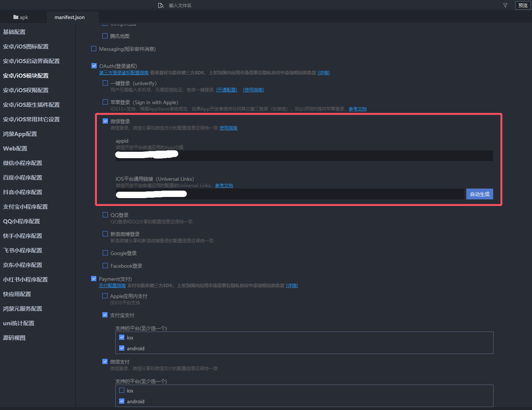The width and height of the screenshot is (532, 410).
Task: Open the 支付配置指南 link
Action: click(x=112, y=286)
